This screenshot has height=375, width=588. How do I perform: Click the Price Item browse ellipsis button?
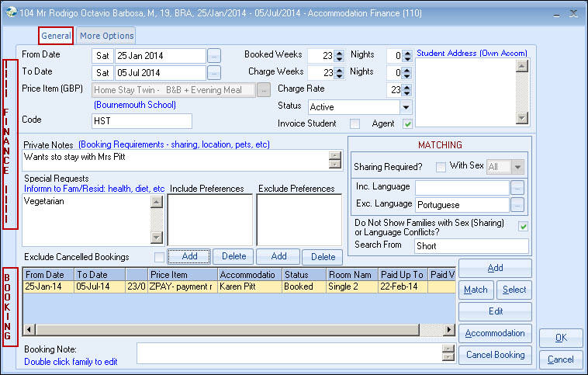pos(265,90)
